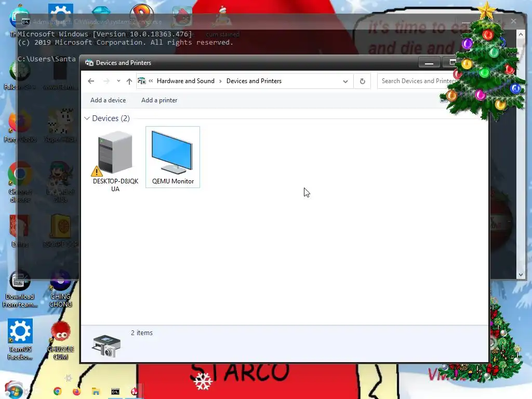The image size is (532, 399).
Task: Open File Explorer from the taskbar
Action: [96, 392]
